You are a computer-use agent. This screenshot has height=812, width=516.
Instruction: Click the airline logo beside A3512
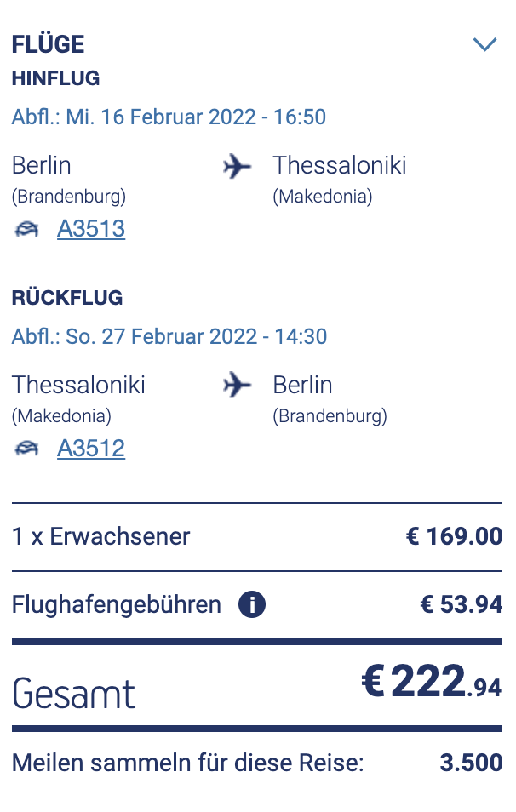coord(27,449)
